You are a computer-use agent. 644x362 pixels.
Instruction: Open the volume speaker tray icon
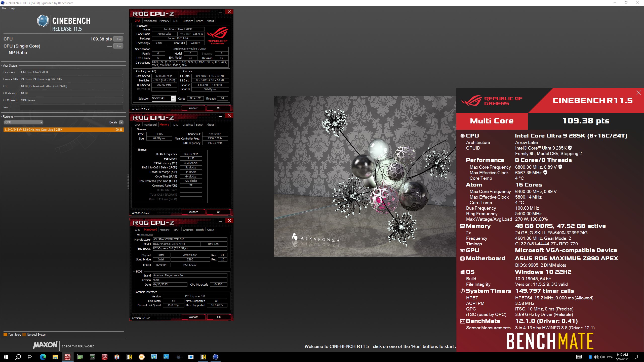602,357
